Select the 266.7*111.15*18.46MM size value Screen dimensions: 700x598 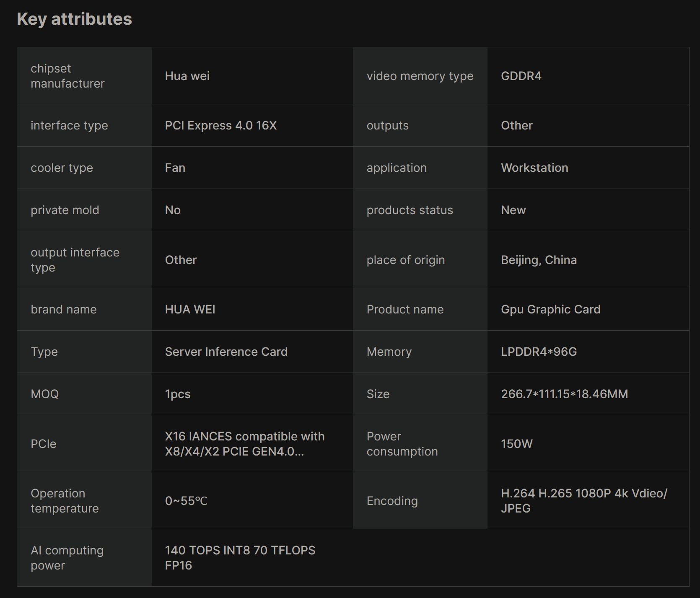click(x=564, y=394)
